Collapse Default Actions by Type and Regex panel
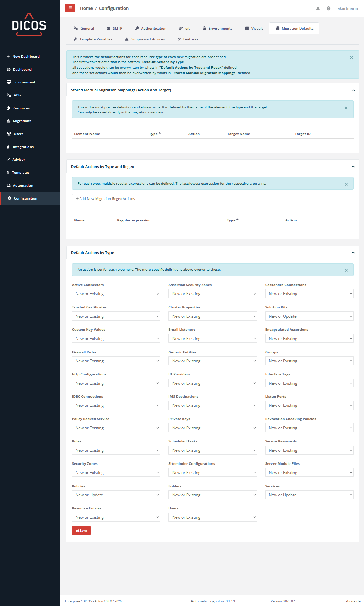The image size is (364, 606). click(x=353, y=167)
